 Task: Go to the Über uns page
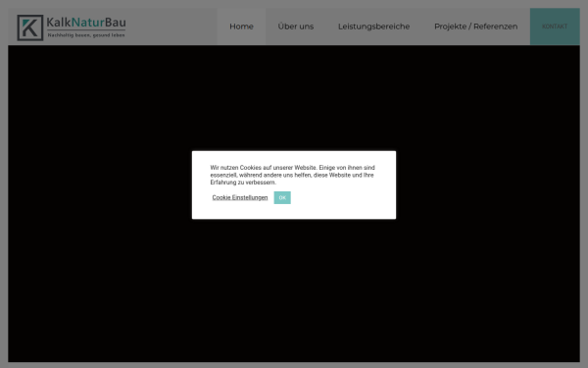pyautogui.click(x=296, y=26)
